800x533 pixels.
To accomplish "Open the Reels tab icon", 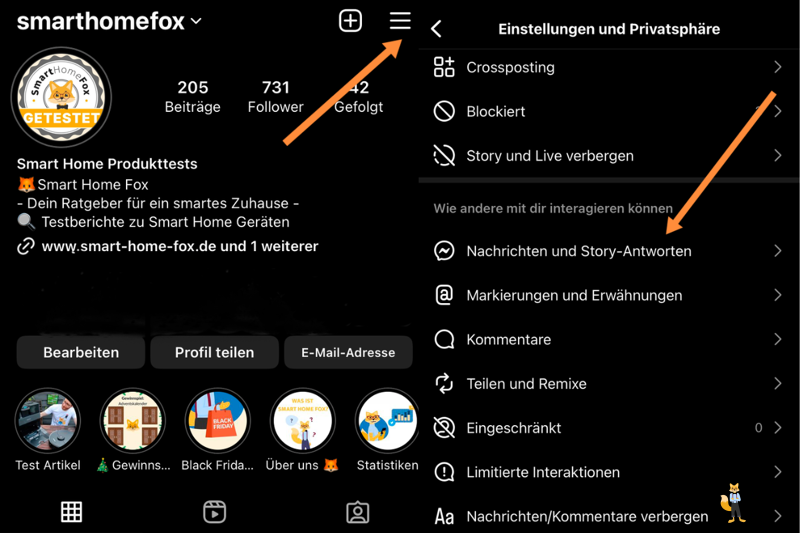I will coord(214,512).
